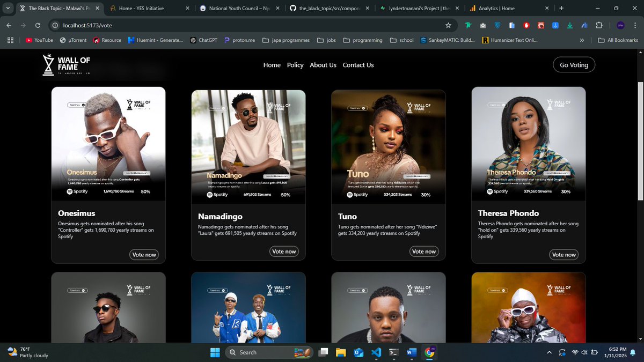This screenshot has height=362, width=644.
Task: Open the school bookmark folder
Action: 401,40
